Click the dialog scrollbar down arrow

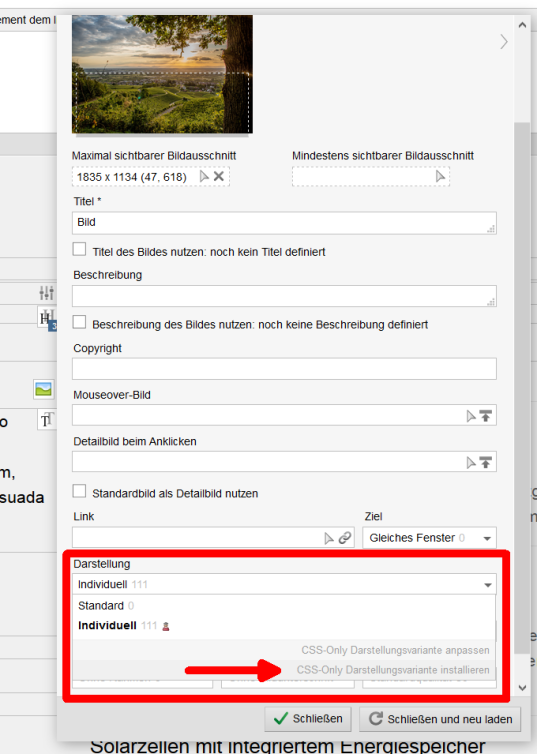(x=522, y=688)
